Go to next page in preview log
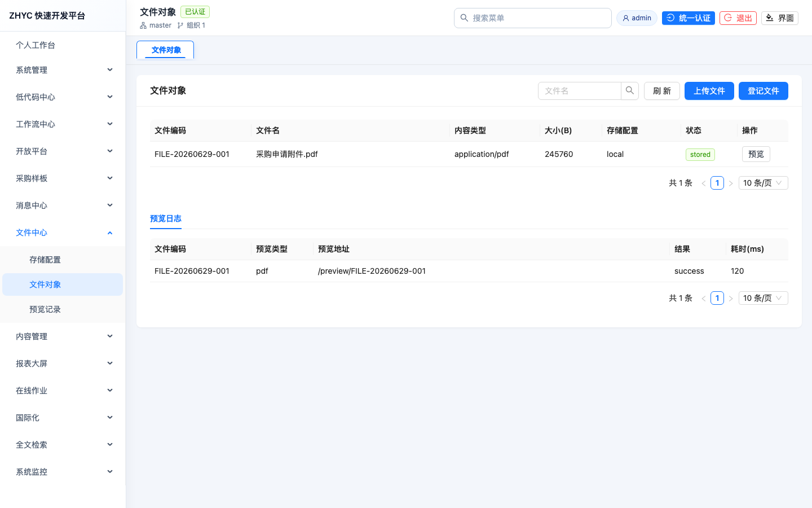This screenshot has height=508, width=812. tap(731, 298)
